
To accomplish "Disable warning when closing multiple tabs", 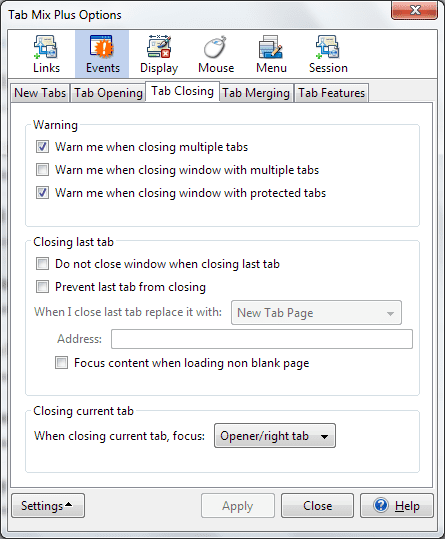I will click(42, 147).
